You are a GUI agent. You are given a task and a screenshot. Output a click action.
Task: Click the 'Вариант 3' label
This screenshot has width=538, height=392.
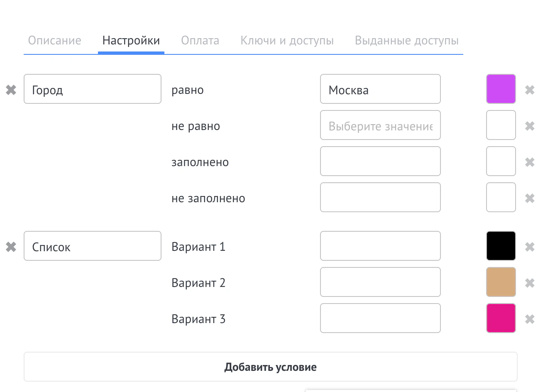[x=198, y=319]
